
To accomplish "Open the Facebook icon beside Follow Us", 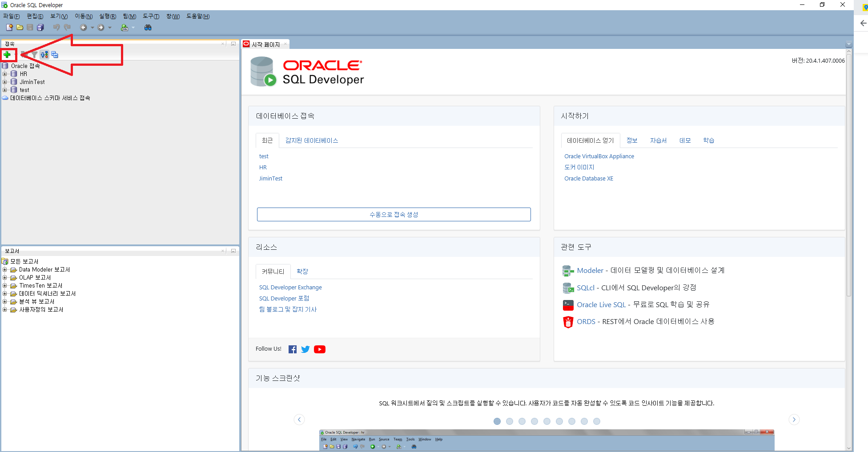I will pos(293,349).
